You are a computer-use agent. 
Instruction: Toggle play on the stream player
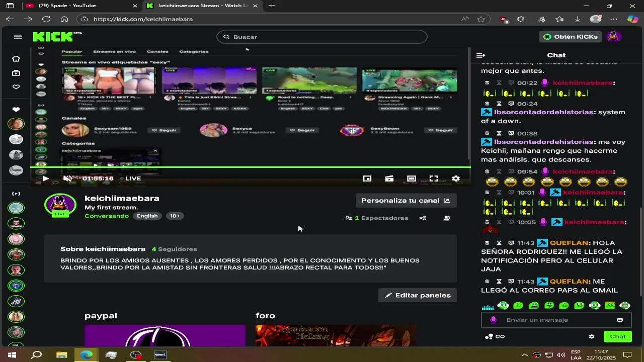click(x=45, y=178)
